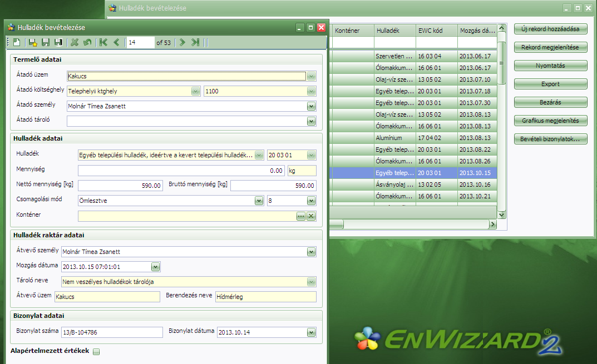Undo changes with the curved arrow icon
The width and height of the screenshot is (597, 364).
point(87,42)
